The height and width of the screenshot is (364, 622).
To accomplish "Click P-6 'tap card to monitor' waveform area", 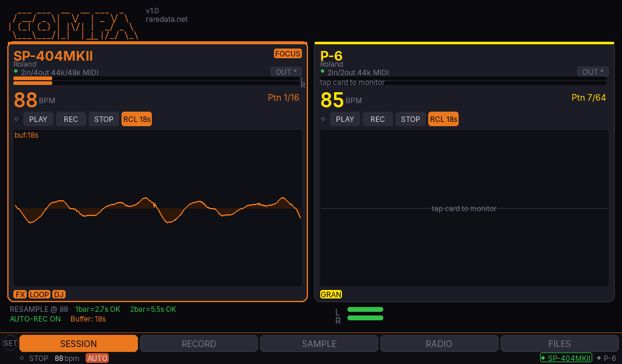I will [464, 208].
